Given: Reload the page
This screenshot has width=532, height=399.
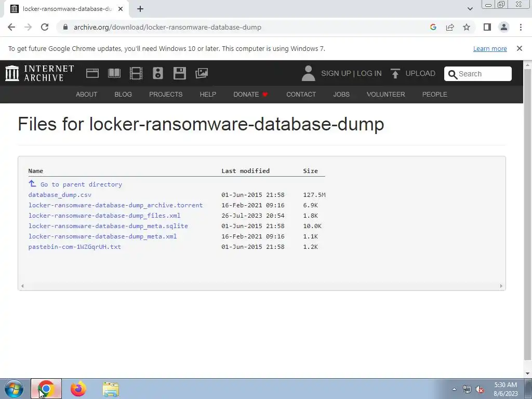Looking at the screenshot, I should (45, 27).
